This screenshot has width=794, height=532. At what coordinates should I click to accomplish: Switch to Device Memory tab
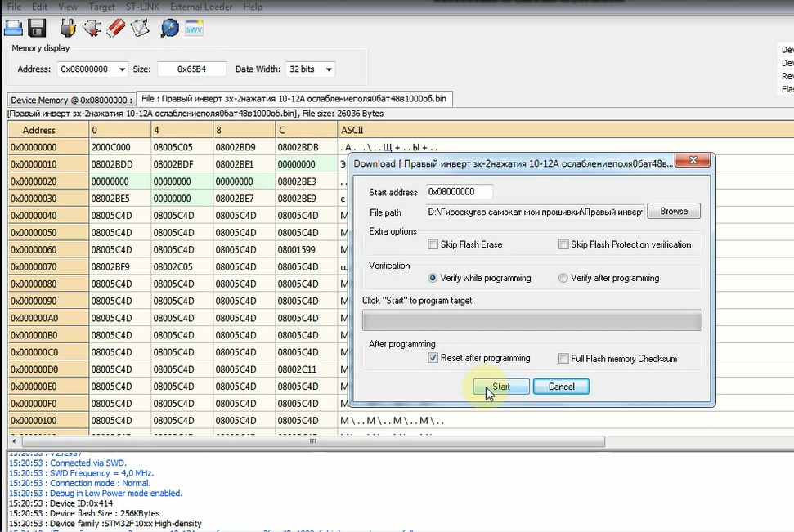pos(71,100)
